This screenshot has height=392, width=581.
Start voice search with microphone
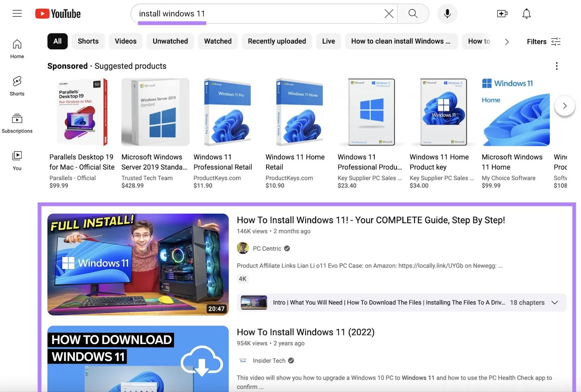click(x=447, y=14)
